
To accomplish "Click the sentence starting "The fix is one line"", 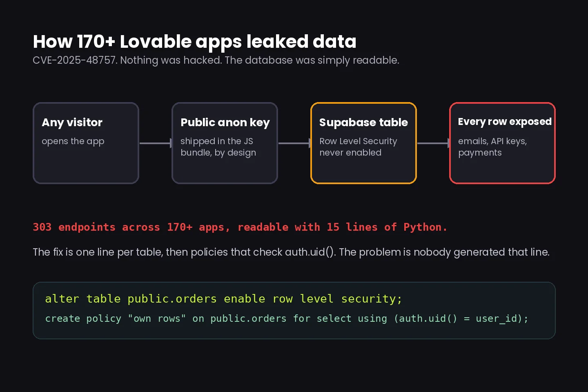I will pyautogui.click(x=291, y=252).
